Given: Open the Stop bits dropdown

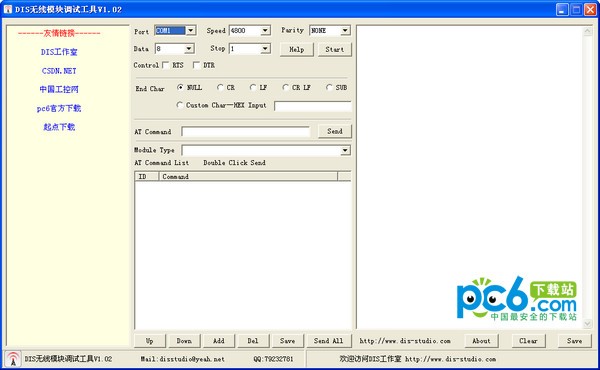Looking at the screenshot, I should (265, 49).
